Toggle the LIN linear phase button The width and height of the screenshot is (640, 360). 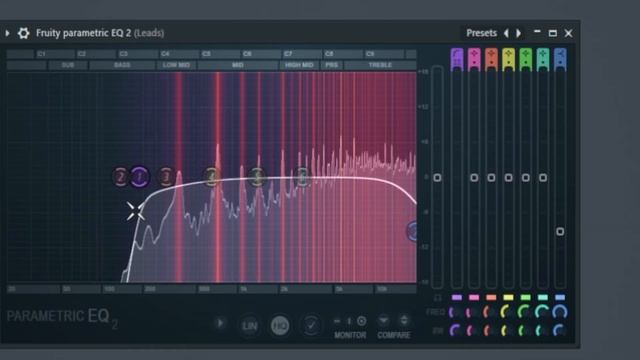249,326
